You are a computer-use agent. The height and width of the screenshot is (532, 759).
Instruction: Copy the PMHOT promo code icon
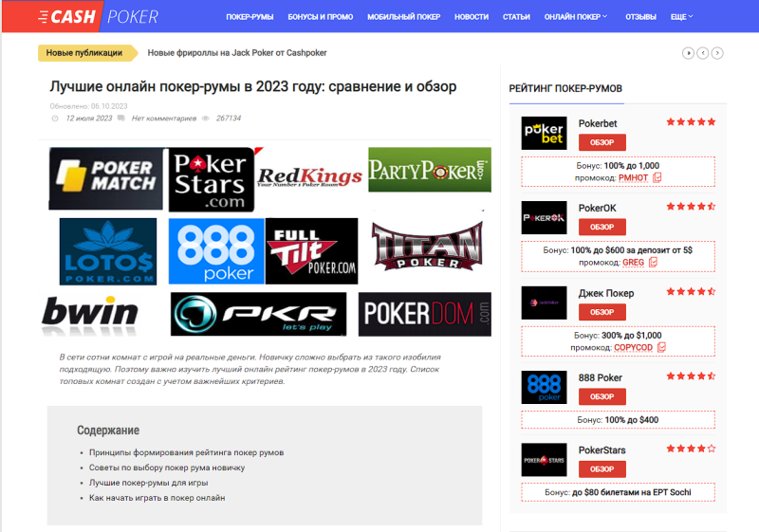657,178
